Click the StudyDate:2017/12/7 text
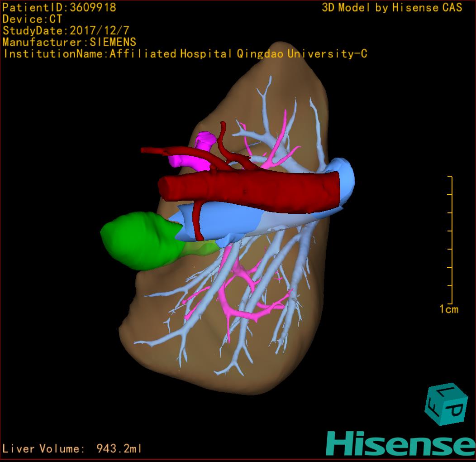 pos(66,31)
